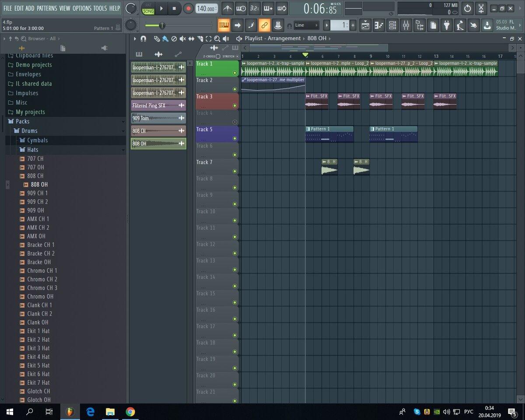Toggle the Playlist snap magnet icon
This screenshot has width=525, height=420.
click(x=143, y=38)
